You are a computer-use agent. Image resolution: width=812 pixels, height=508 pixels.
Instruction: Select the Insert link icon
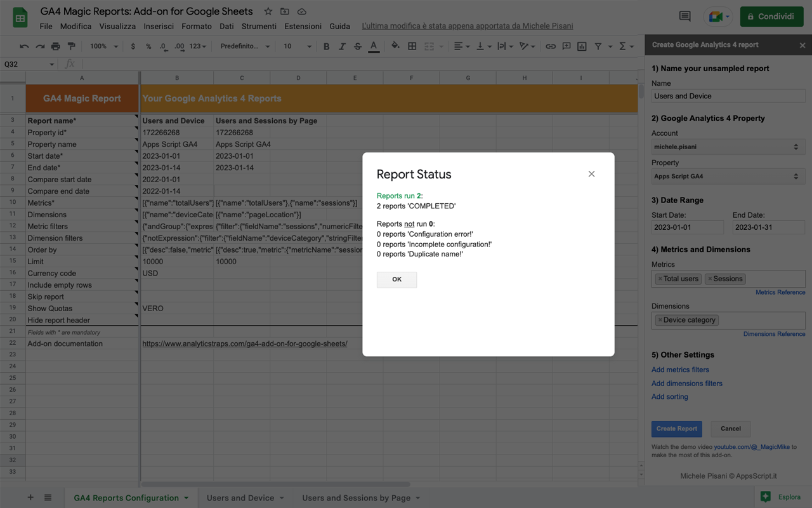point(551,46)
